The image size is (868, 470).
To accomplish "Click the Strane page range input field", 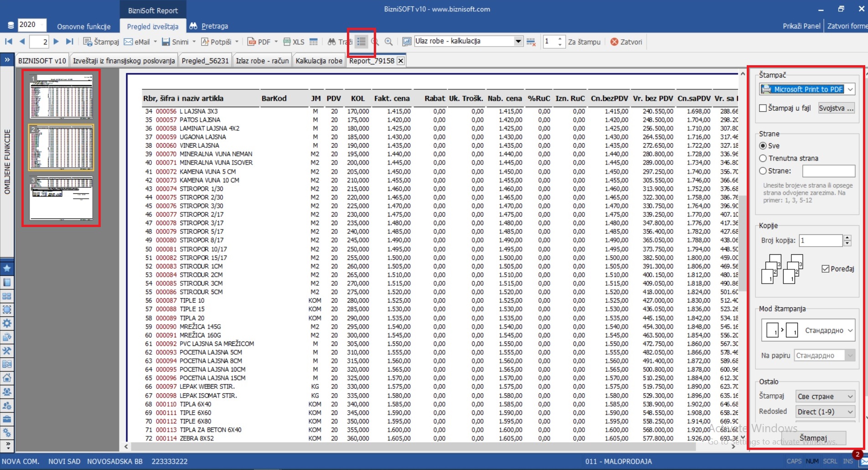I will pyautogui.click(x=828, y=171).
